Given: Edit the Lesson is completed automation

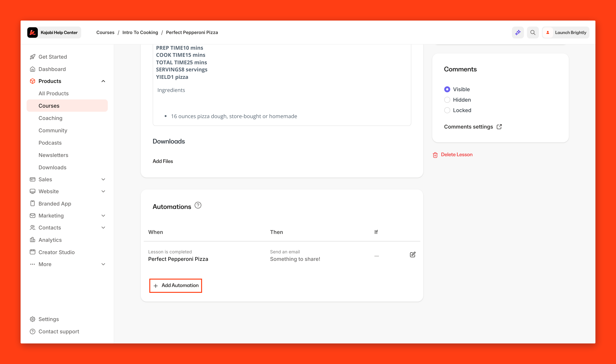Looking at the screenshot, I should click(412, 255).
